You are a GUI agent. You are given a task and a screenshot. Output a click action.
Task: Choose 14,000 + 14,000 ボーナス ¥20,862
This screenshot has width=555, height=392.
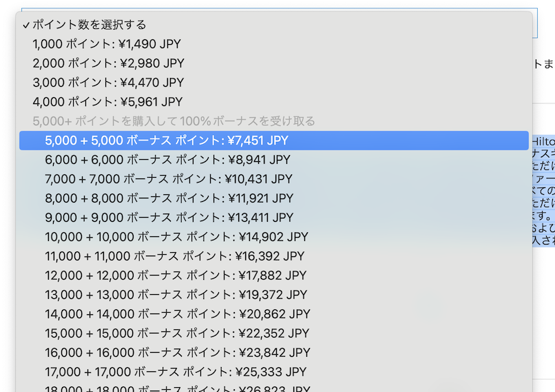point(274,314)
